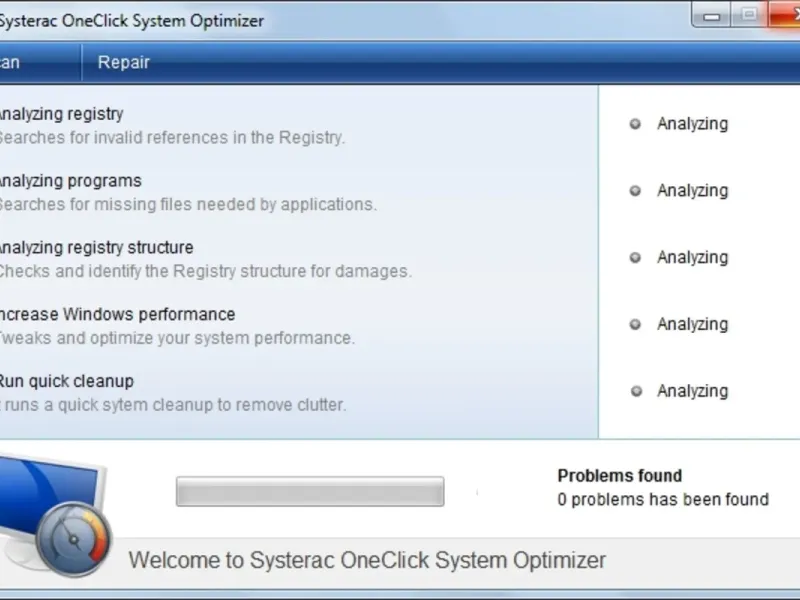
Task: Click the Windows performance status dot
Action: coord(634,325)
